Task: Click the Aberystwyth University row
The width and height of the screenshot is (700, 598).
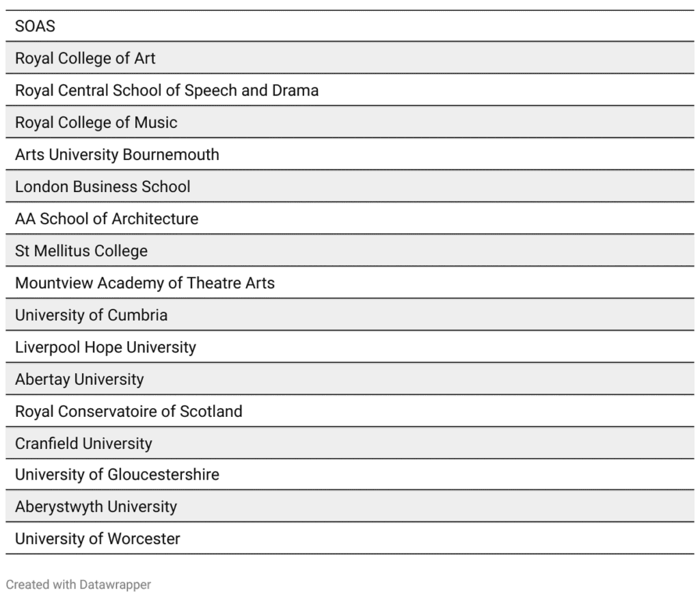Action: pos(349,506)
